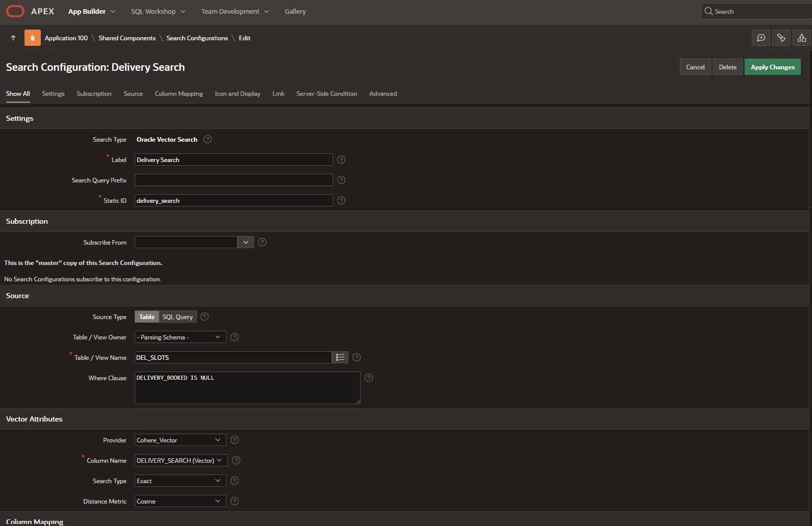Open the Distance Metric dropdown showing Cosine
This screenshot has height=526, width=812.
(x=181, y=501)
